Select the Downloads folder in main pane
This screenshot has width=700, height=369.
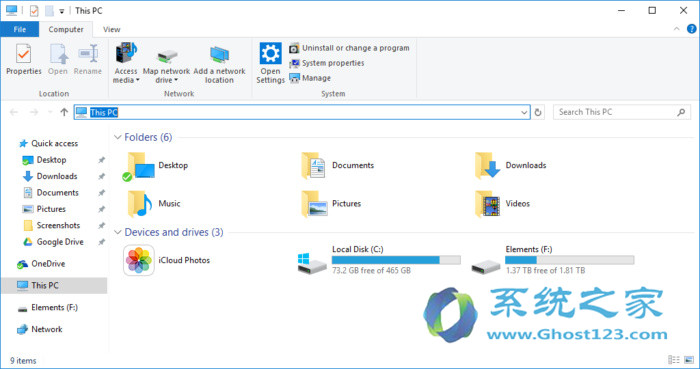coord(510,166)
